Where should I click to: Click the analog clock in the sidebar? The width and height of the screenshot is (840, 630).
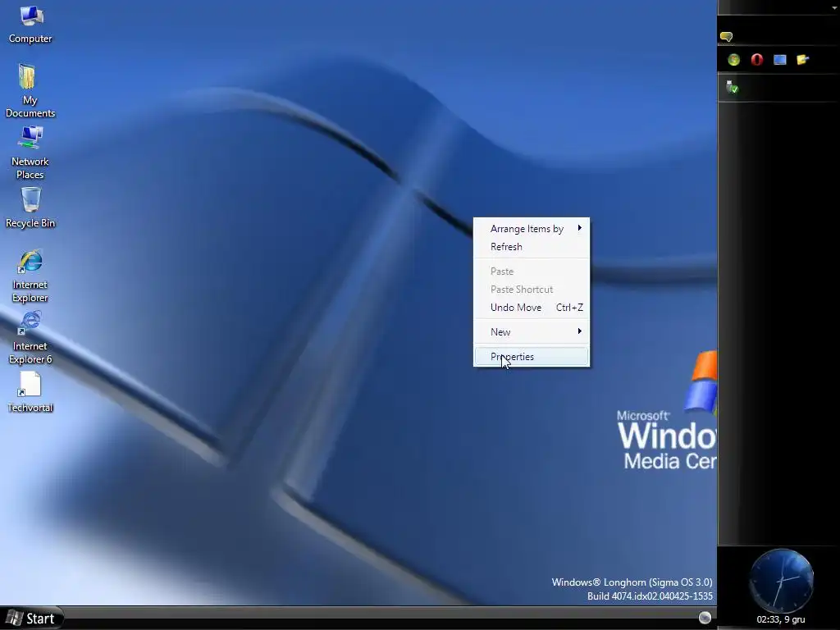(782, 581)
